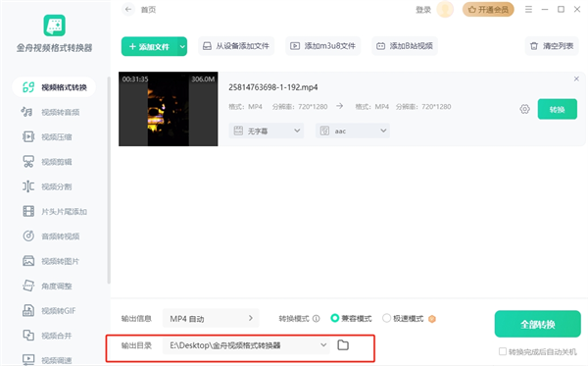Click the 全部转换 button

click(x=537, y=324)
